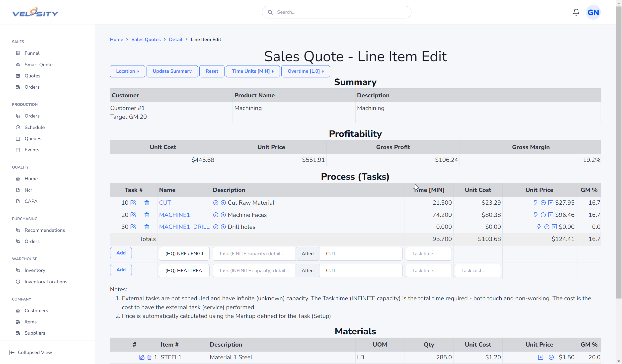Click the Task cost field
622x364 pixels.
click(478, 271)
